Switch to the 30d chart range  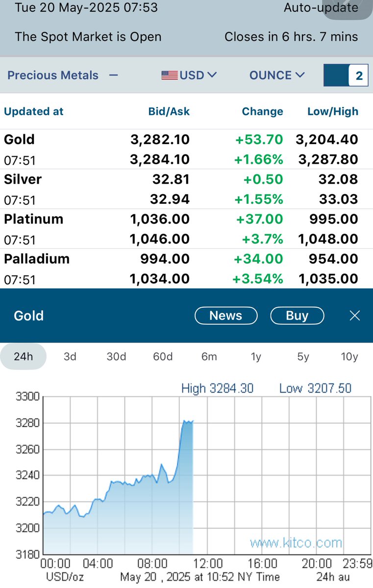tap(116, 357)
